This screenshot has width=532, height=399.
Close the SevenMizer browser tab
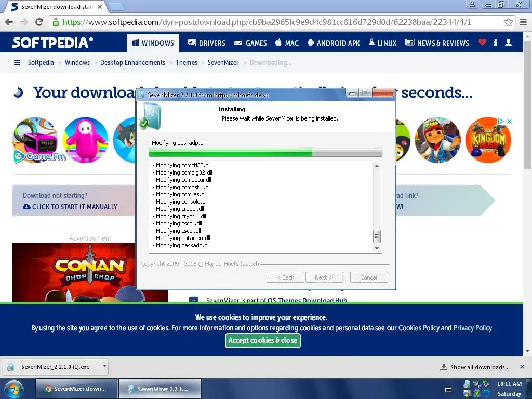pos(100,7)
